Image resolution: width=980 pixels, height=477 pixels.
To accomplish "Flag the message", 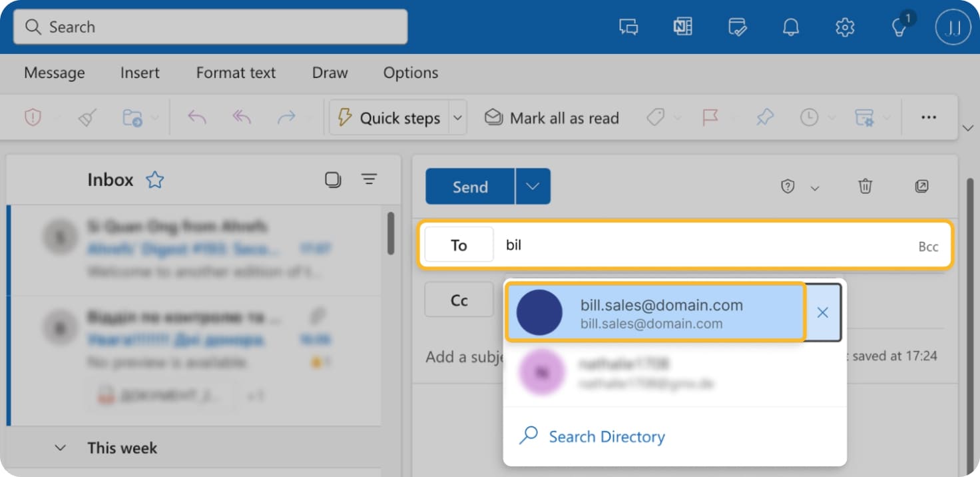I will 709,117.
